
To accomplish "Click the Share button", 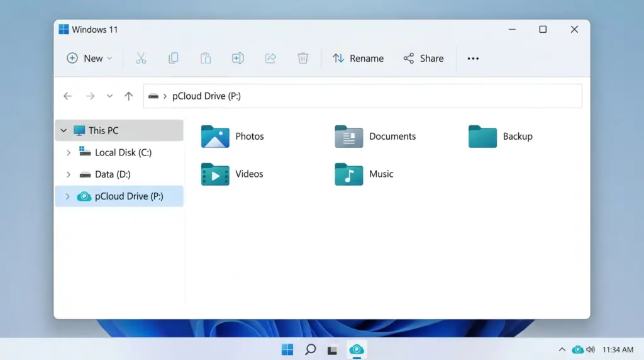I will coord(423,59).
